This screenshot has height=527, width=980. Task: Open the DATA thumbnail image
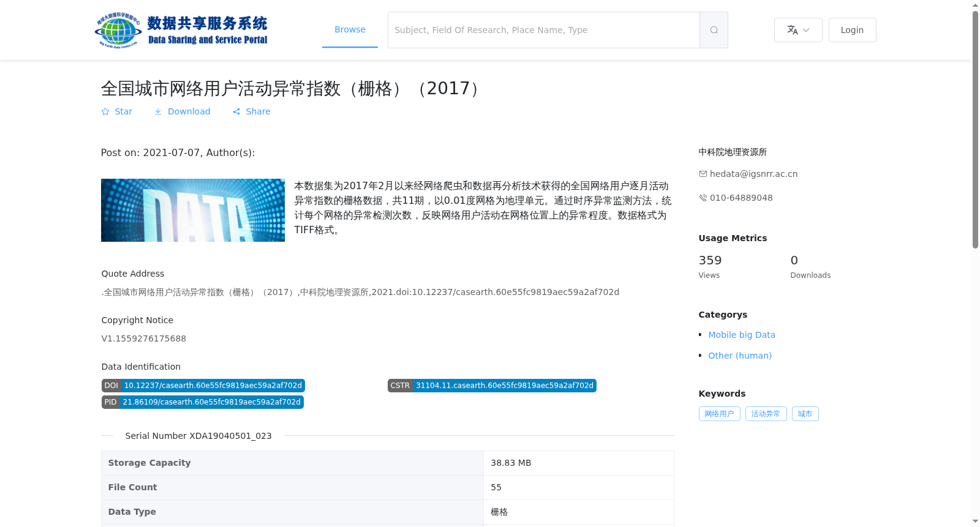pos(193,210)
